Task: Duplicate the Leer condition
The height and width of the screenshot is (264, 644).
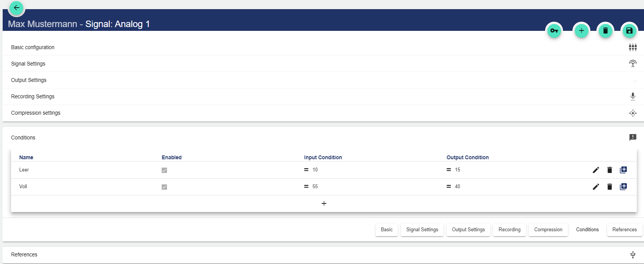Action: coord(623,170)
